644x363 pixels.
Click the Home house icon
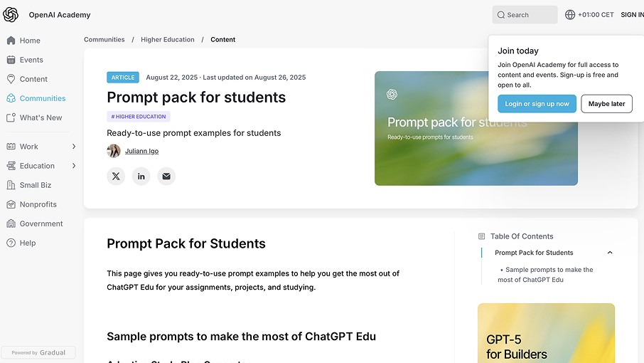pyautogui.click(x=11, y=41)
